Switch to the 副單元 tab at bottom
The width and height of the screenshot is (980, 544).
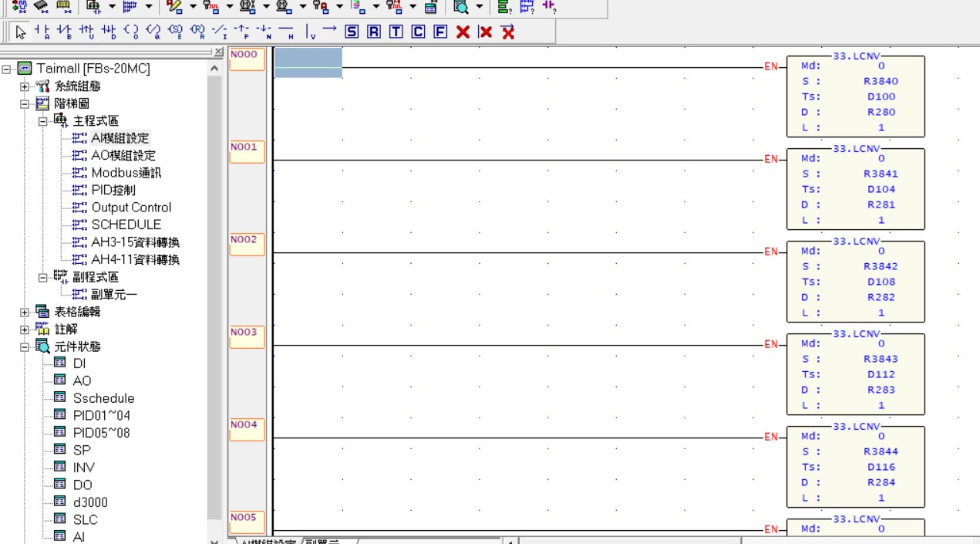324,542
